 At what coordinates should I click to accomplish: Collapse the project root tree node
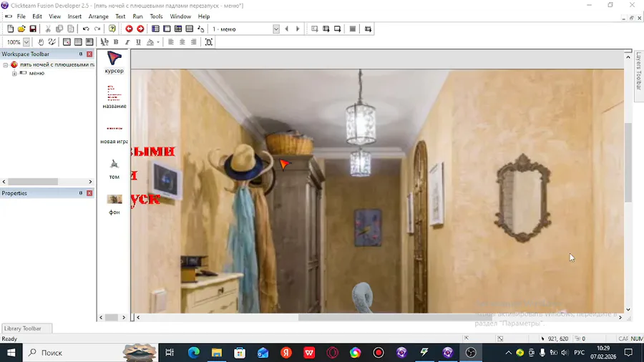click(6, 65)
